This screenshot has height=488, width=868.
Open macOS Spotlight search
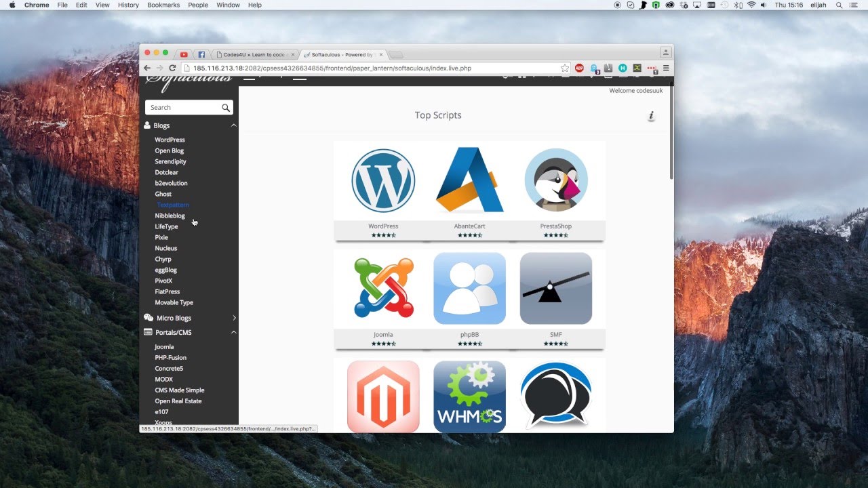[x=839, y=5]
